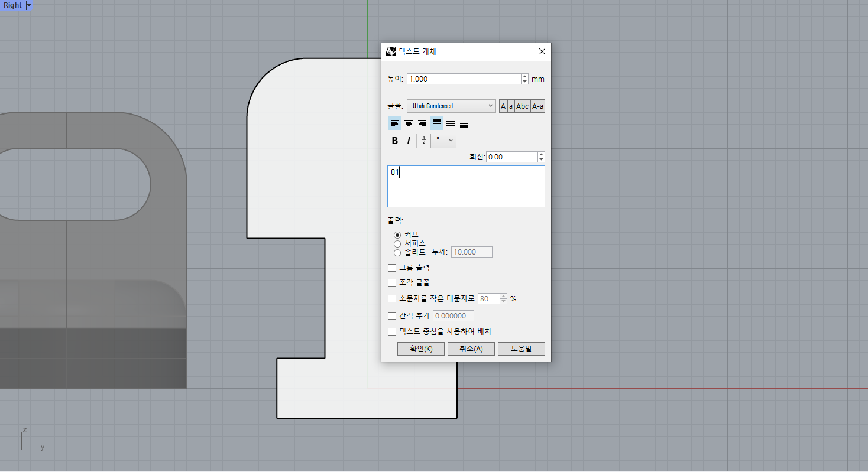Select the right alignment icon
Image resolution: width=868 pixels, height=472 pixels.
coord(422,123)
